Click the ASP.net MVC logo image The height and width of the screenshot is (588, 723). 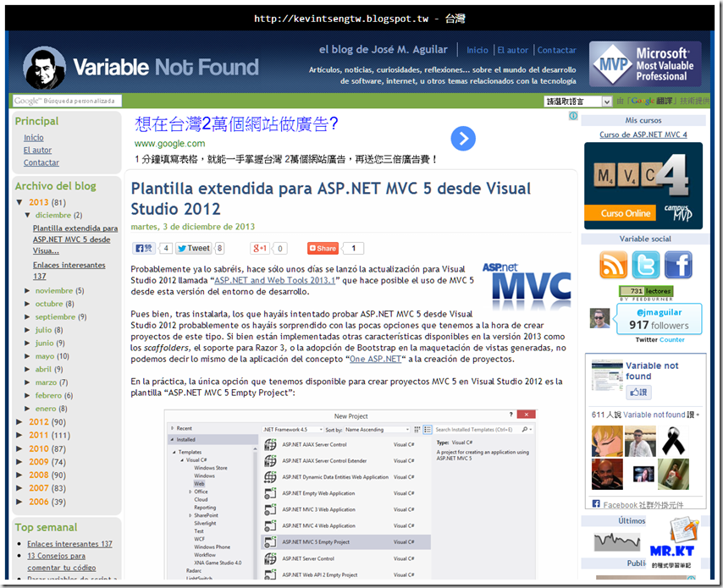pyautogui.click(x=527, y=286)
